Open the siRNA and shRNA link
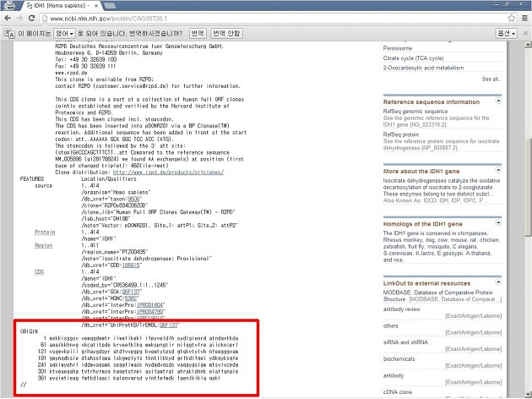This screenshot has height=399, width=532. pyautogui.click(x=405, y=342)
